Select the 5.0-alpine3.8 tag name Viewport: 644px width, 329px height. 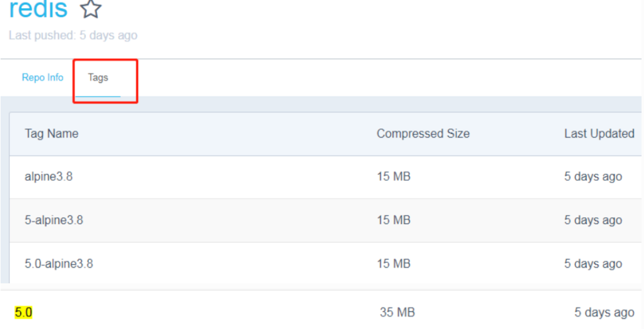[58, 263]
